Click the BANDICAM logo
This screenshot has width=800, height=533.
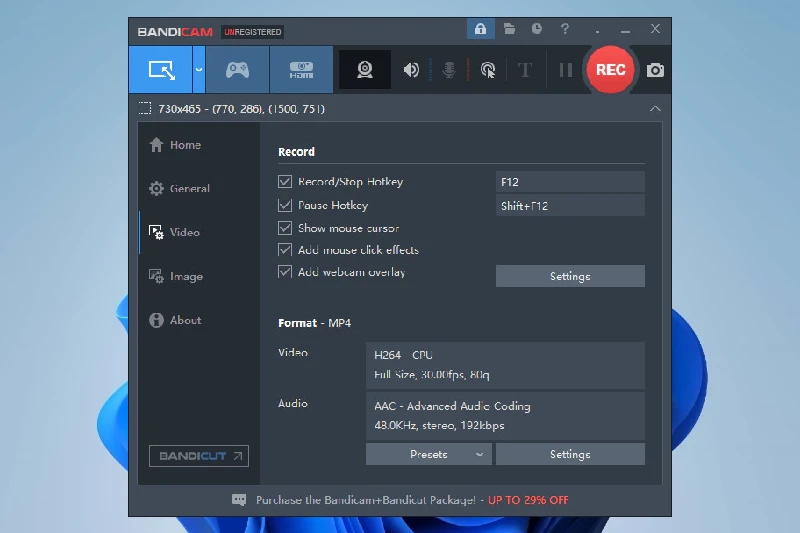pos(175,32)
